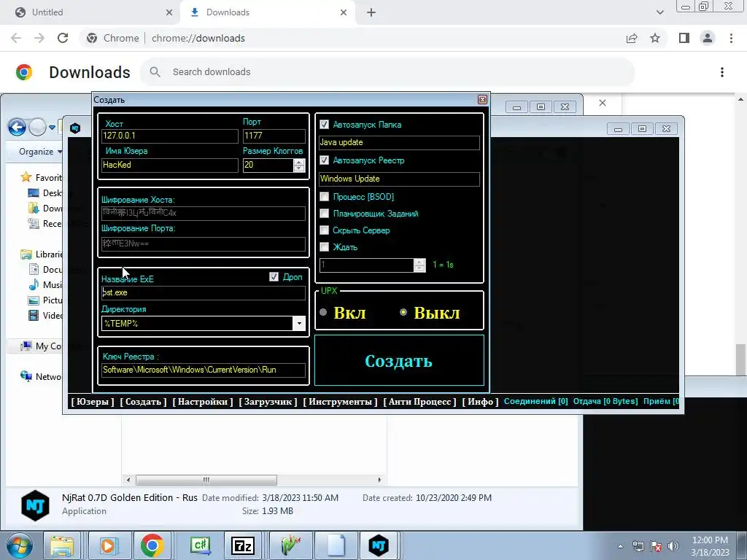Open the C# application taskbar icon
Viewport: 747px width, 560px height.
[x=200, y=545]
